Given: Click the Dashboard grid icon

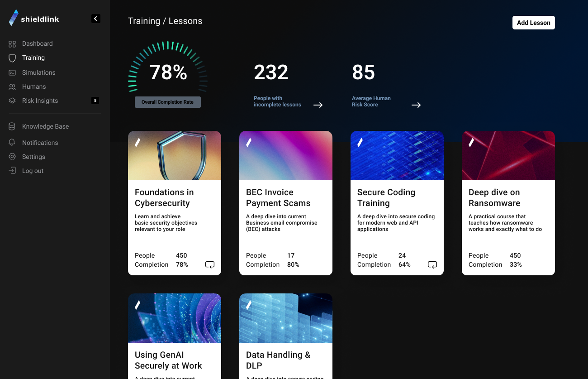Looking at the screenshot, I should click(x=12, y=44).
